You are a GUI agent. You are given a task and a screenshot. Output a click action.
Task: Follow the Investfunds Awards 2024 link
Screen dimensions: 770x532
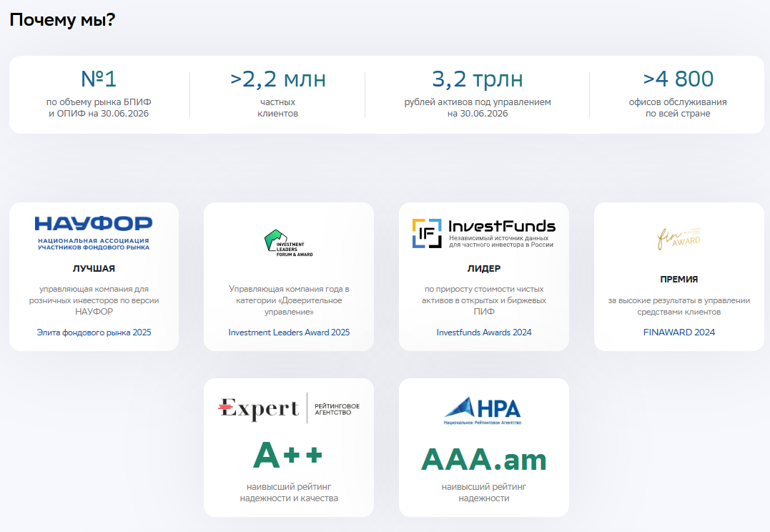coord(484,332)
